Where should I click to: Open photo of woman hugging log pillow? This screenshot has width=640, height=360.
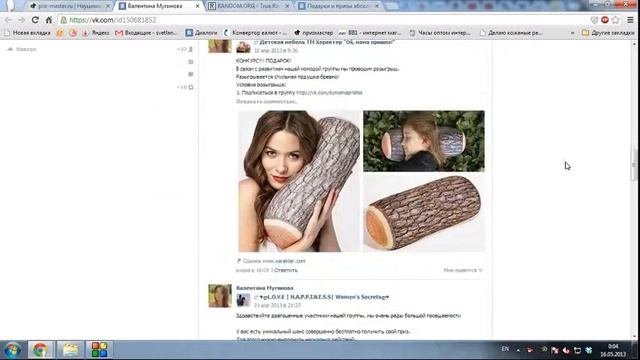(299, 181)
